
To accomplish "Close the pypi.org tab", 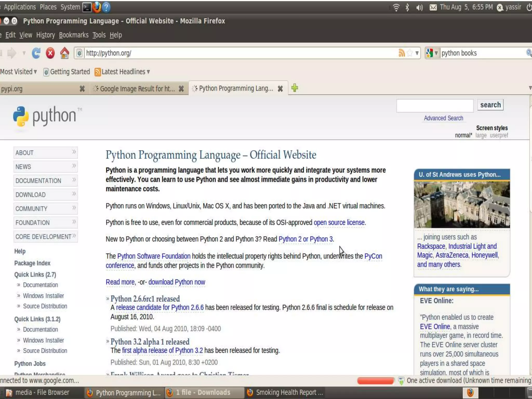I will tap(82, 89).
